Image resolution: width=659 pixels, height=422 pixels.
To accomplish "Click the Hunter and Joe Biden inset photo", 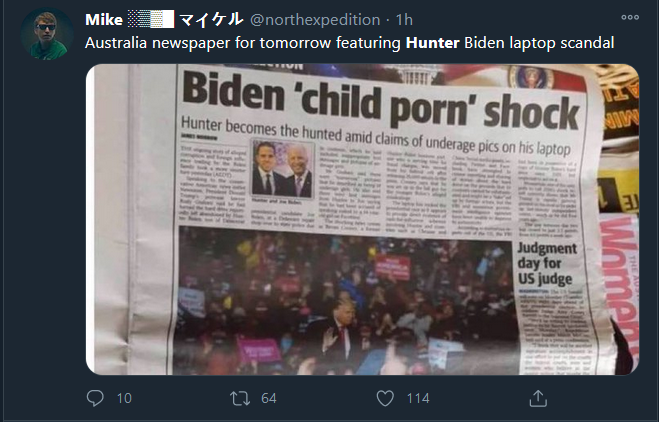I will click(x=282, y=169).
